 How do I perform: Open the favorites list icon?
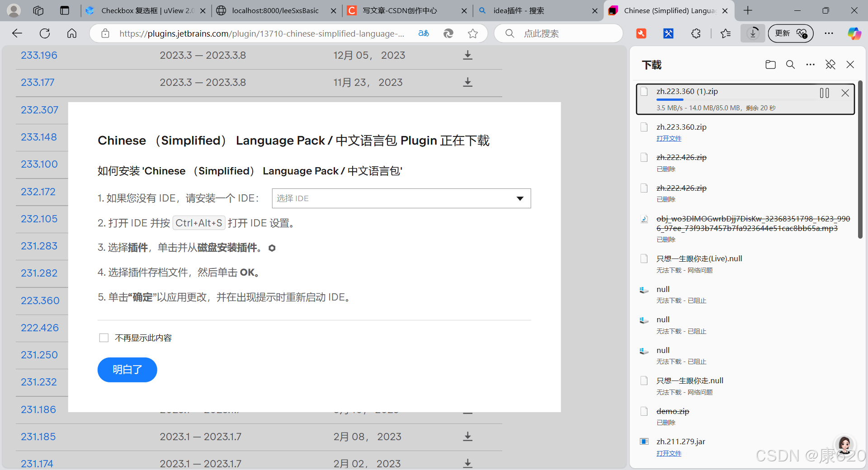[x=726, y=33]
